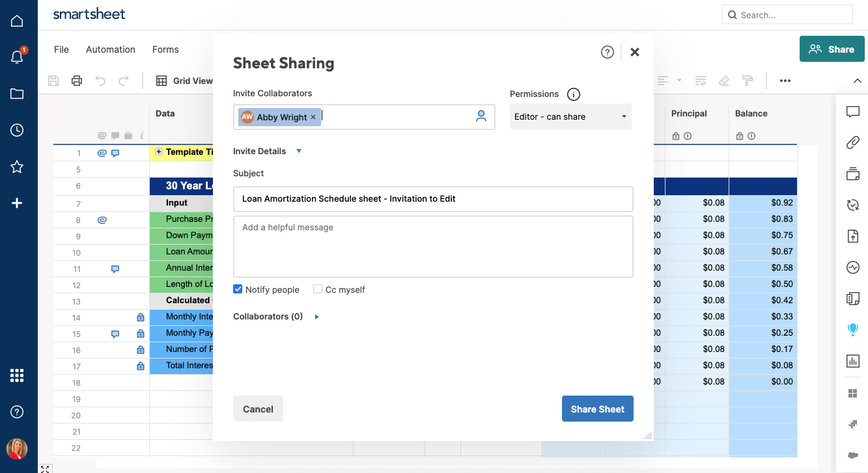Open the Automation menu

pyautogui.click(x=111, y=49)
